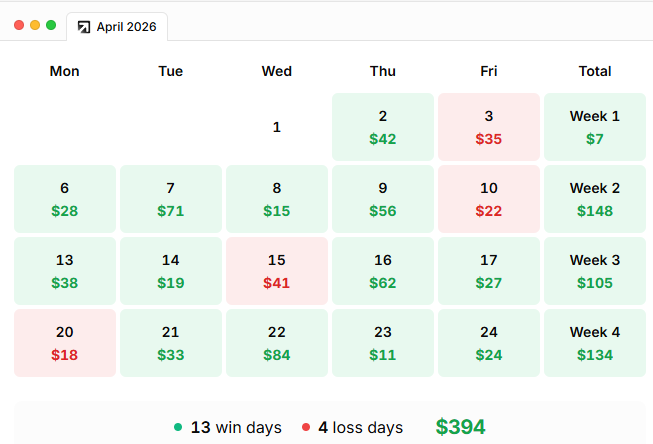This screenshot has height=444, width=653.
Task: Click the arrow icon in April 2026 tab
Action: tap(84, 27)
